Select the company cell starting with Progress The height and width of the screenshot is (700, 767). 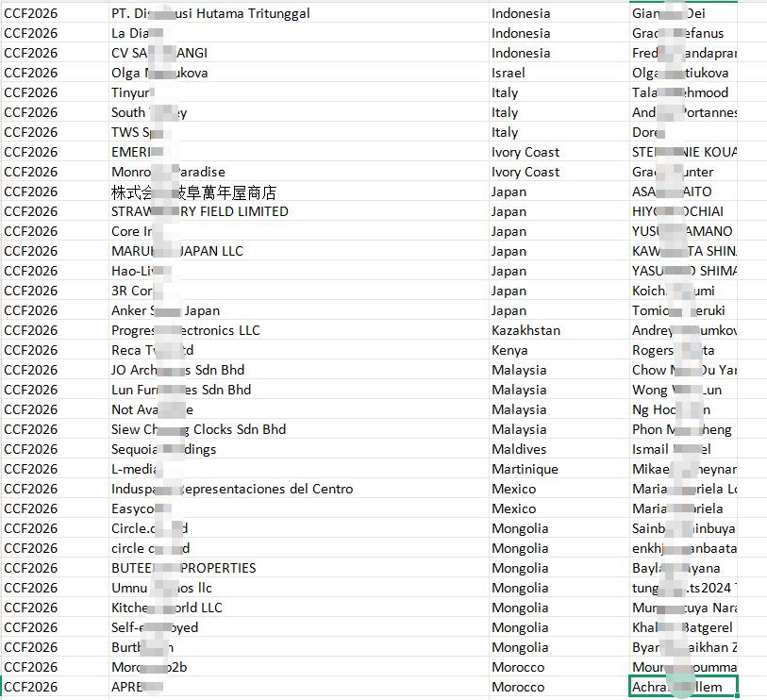click(186, 330)
